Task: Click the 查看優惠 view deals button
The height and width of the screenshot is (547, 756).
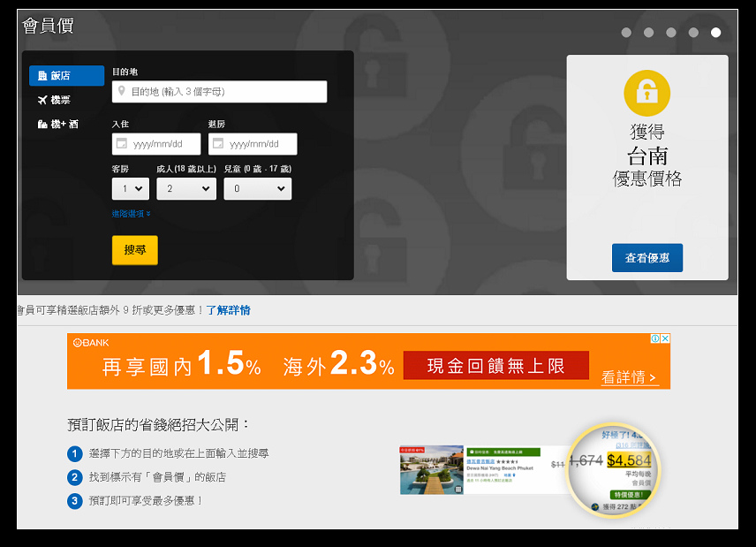Action: click(x=647, y=258)
